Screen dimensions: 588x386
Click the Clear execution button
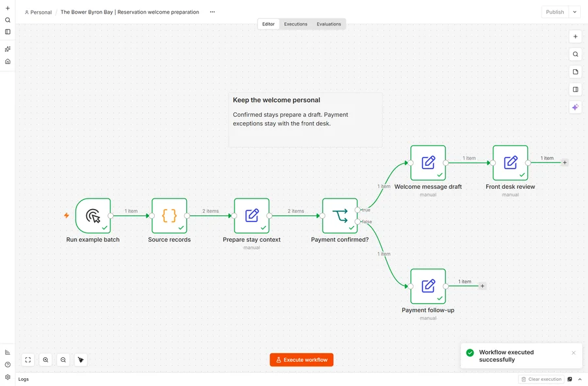[x=542, y=379]
